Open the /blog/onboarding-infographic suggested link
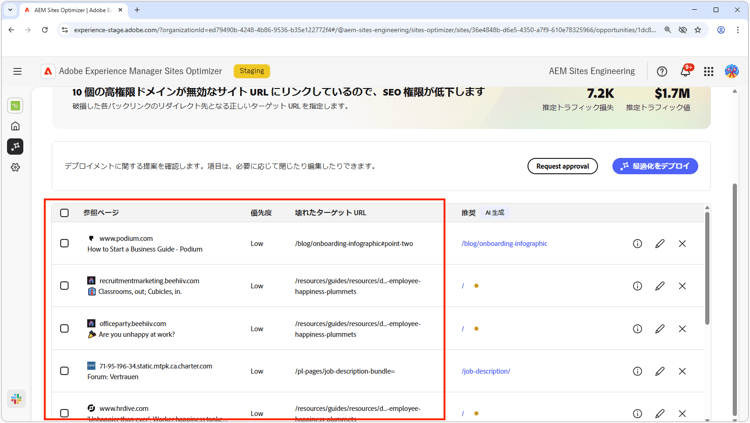The height and width of the screenshot is (423, 750). pyautogui.click(x=504, y=244)
